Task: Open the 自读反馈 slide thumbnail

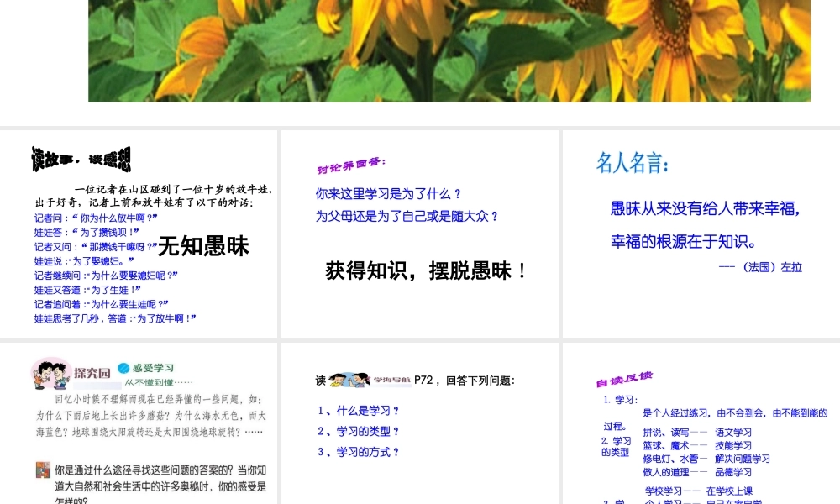Action: pyautogui.click(x=701, y=423)
